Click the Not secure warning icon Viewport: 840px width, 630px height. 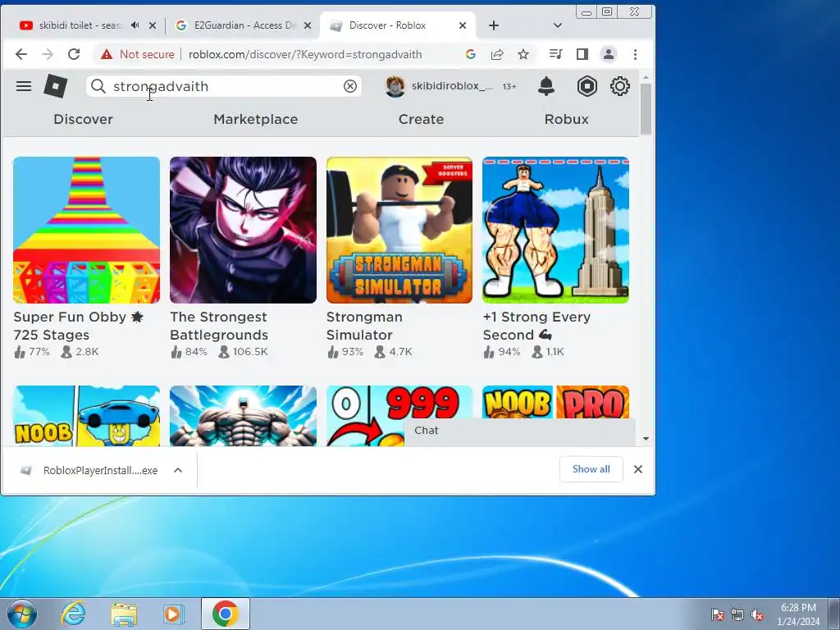pos(107,54)
